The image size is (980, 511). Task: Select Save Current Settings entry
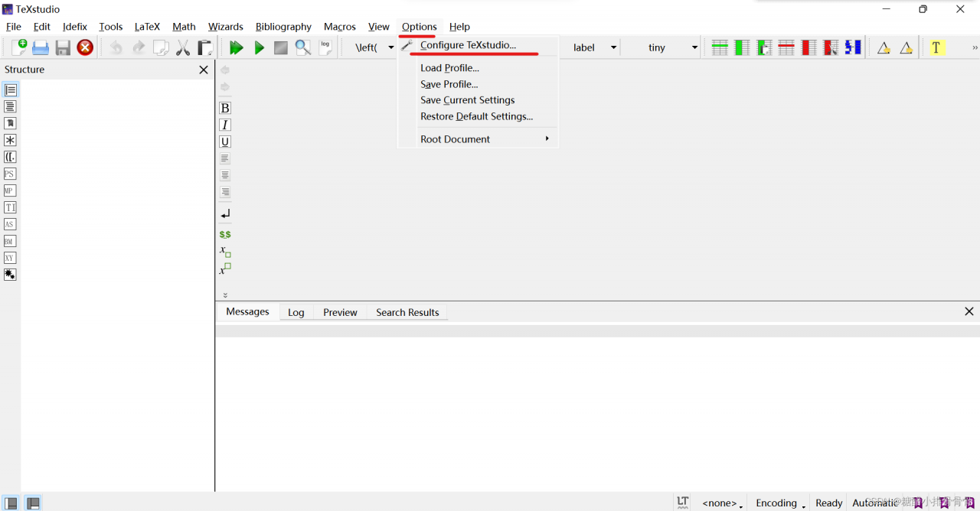coord(467,100)
